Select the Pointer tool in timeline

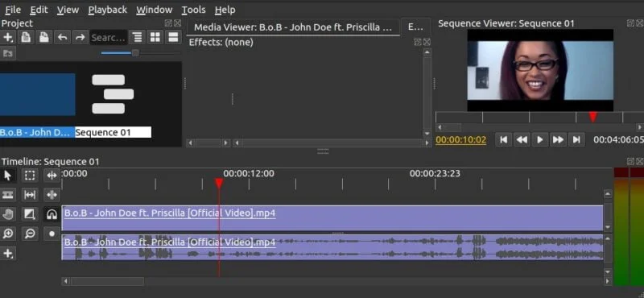[x=8, y=176]
